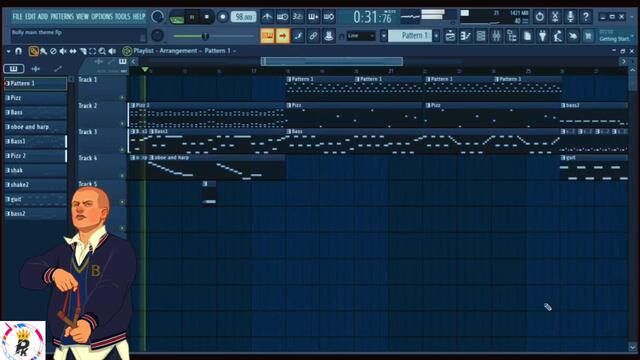Click the save/cut scissors-style icon in top bar
The height and width of the screenshot is (360, 640).
tap(555, 17)
